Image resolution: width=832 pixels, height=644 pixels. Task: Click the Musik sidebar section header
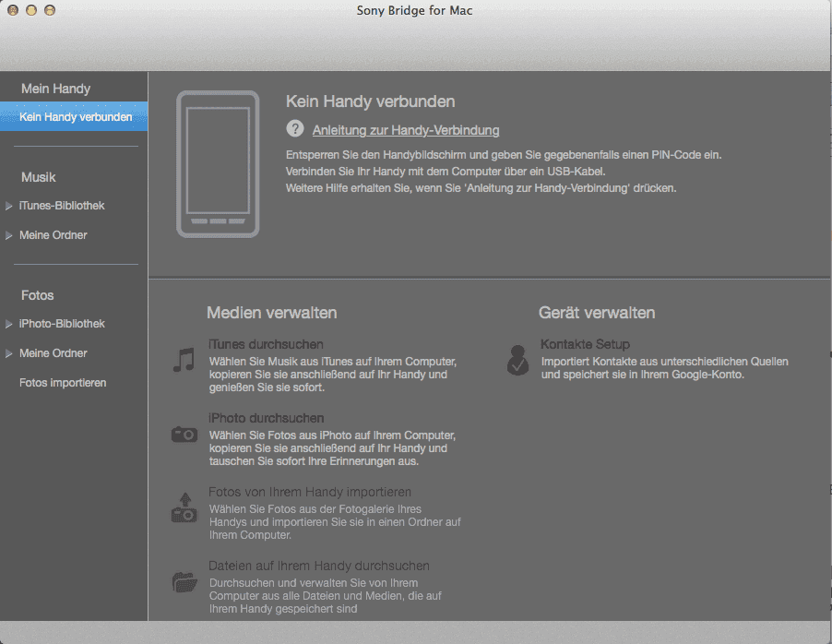pos(38,177)
